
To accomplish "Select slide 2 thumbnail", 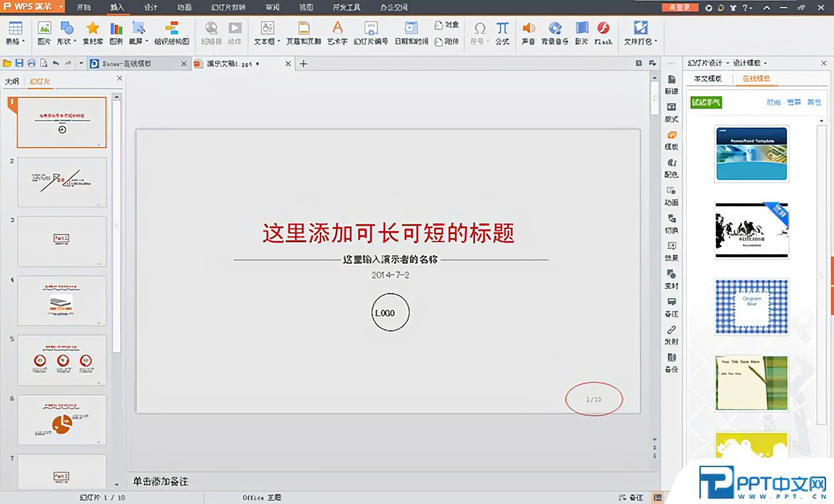I will [62, 182].
